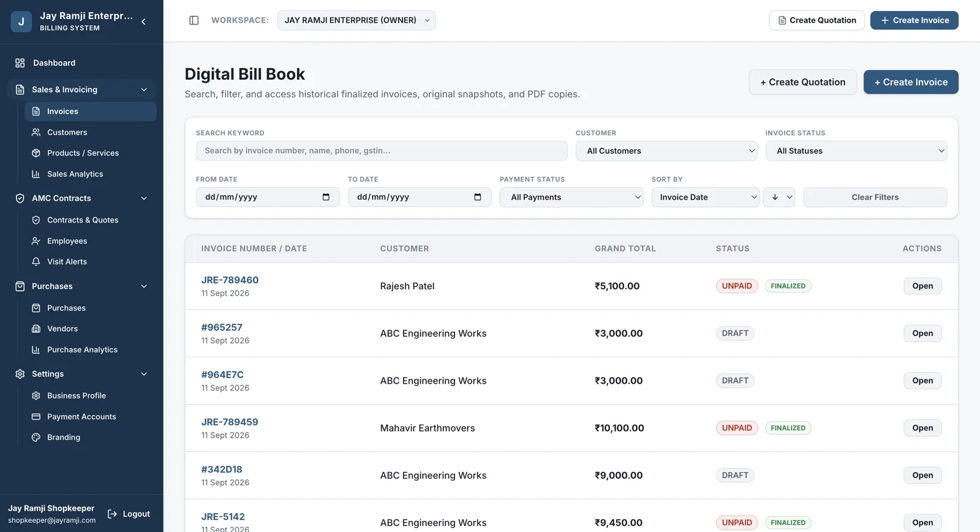Open the Sort By Invoice Date dropdown
The height and width of the screenshot is (532, 980).
pyautogui.click(x=706, y=197)
